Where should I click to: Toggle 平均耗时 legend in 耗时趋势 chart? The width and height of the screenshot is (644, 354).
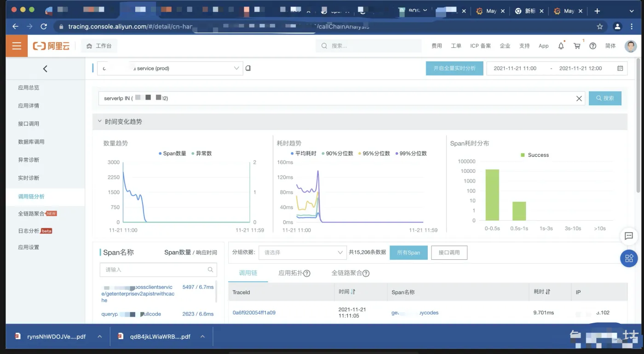304,154
